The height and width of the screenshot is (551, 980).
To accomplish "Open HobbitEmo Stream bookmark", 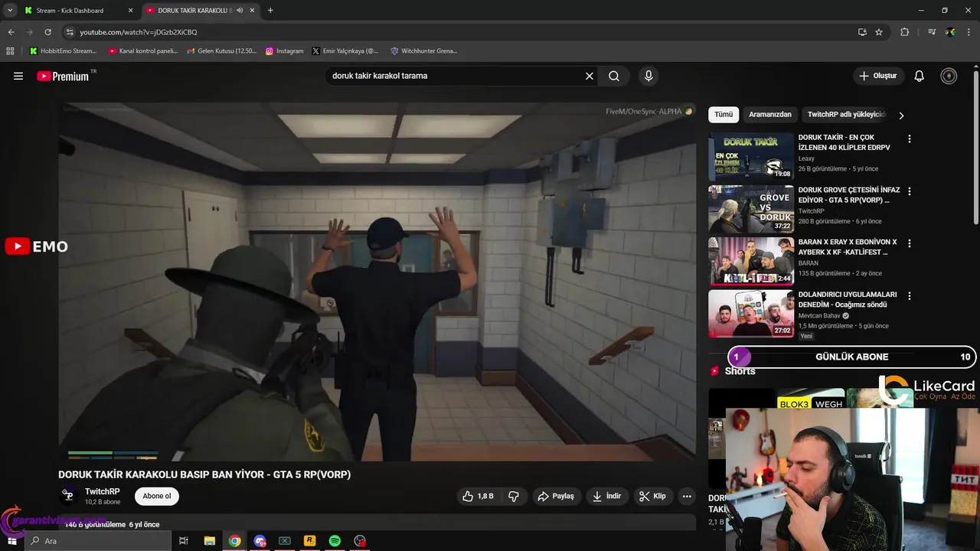I will [63, 51].
